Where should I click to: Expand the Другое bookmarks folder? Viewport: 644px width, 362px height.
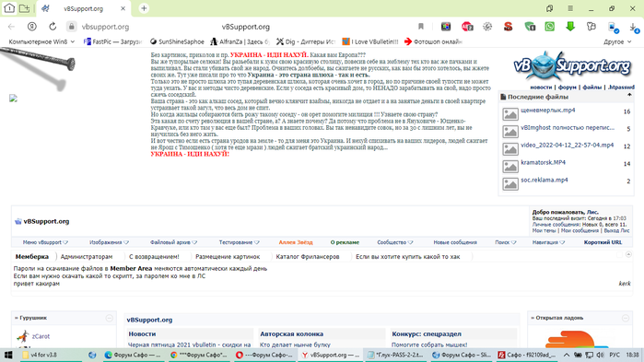(x=617, y=41)
